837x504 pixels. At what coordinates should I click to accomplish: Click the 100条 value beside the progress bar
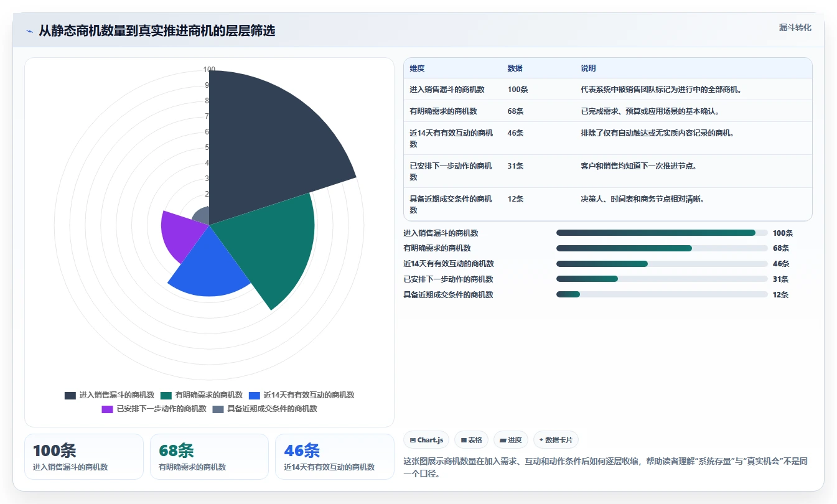pos(783,233)
